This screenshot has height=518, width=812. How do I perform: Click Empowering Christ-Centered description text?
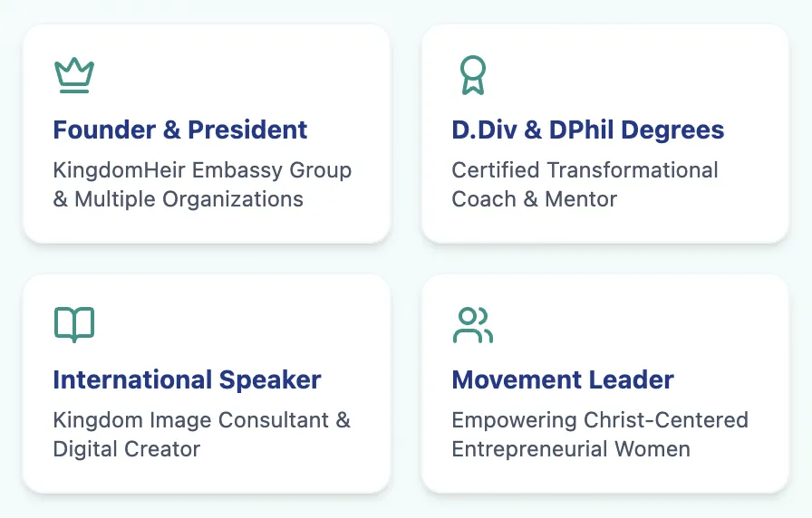point(600,420)
